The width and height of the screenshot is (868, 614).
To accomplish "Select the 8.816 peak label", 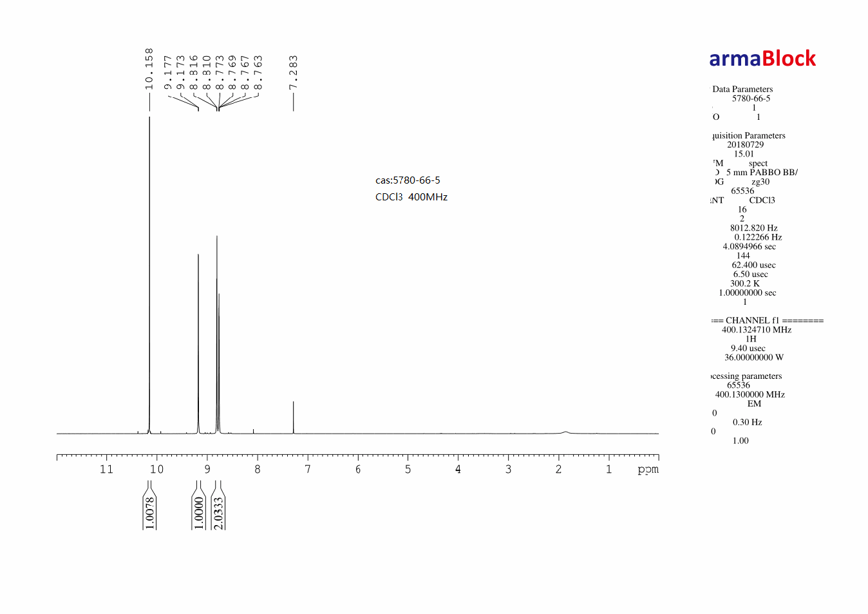I will click(194, 73).
